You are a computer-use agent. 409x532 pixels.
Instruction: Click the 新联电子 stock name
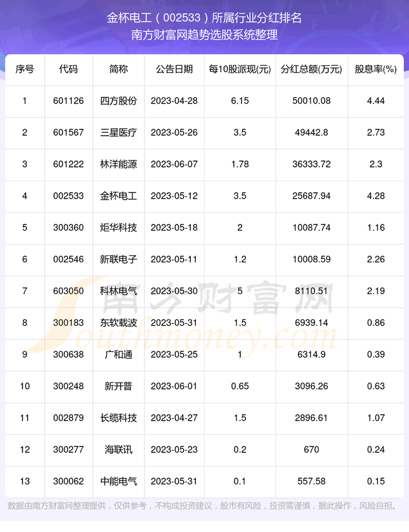[x=119, y=259]
